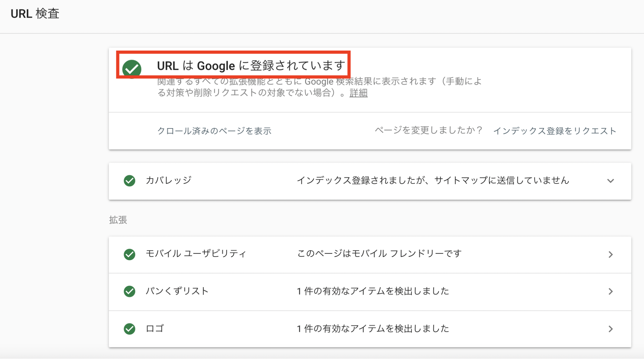Click クロール済みのページを表示

[214, 131]
